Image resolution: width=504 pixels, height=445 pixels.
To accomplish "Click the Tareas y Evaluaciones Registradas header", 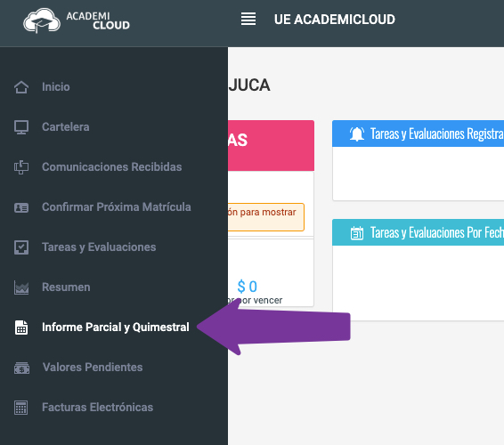I will [418, 133].
